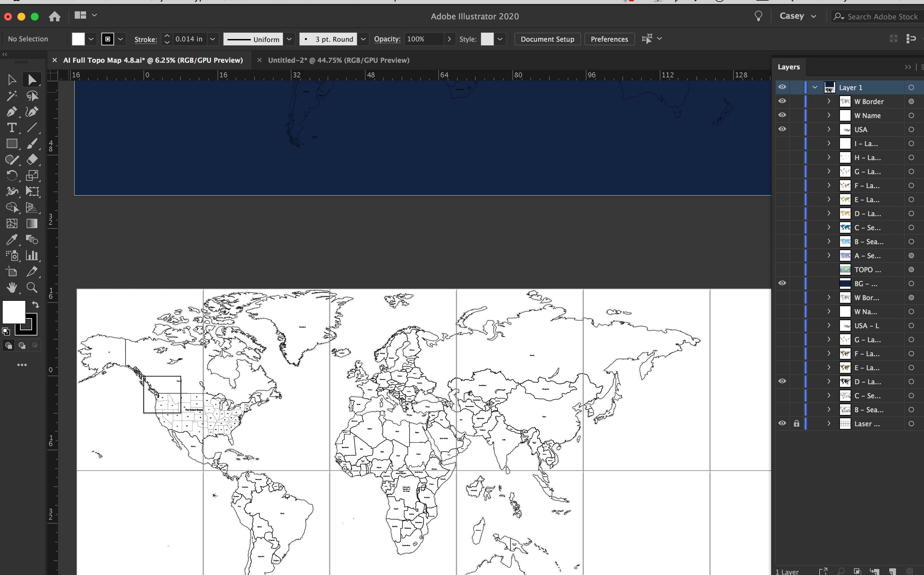The height and width of the screenshot is (575, 924).
Task: Select the Rotate tool
Action: (11, 175)
